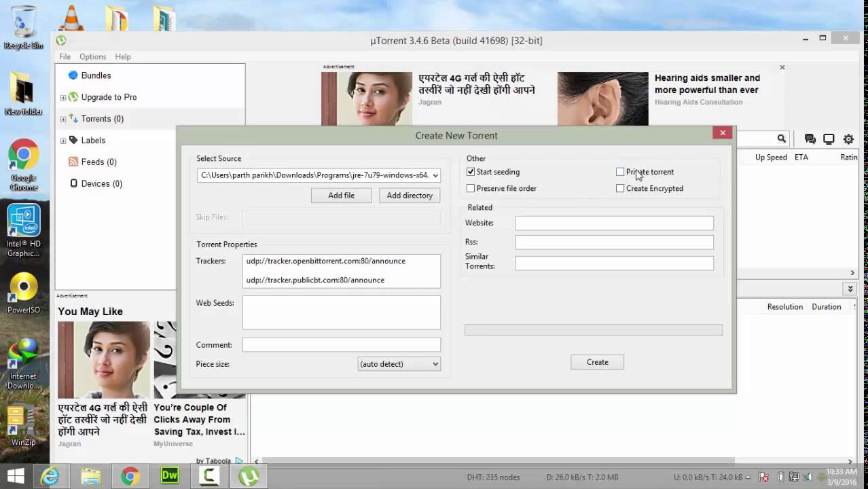
Task: Open the Hearing aids ad link
Action: point(707,84)
